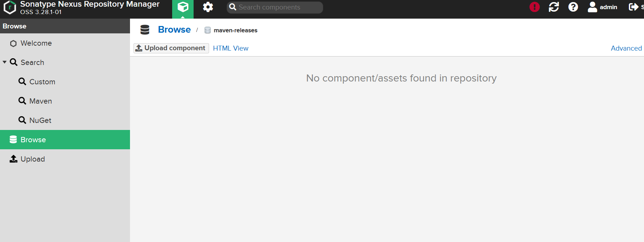Viewport: 644px width, 242px height.
Task: Click the Nexus hexagon logo icon
Action: 10,7
